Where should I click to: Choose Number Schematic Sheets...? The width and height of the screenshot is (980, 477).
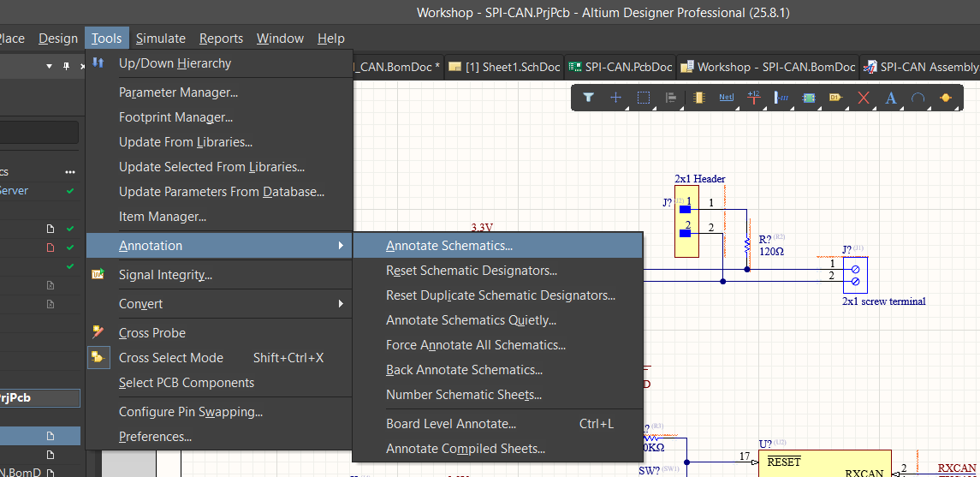click(498, 395)
